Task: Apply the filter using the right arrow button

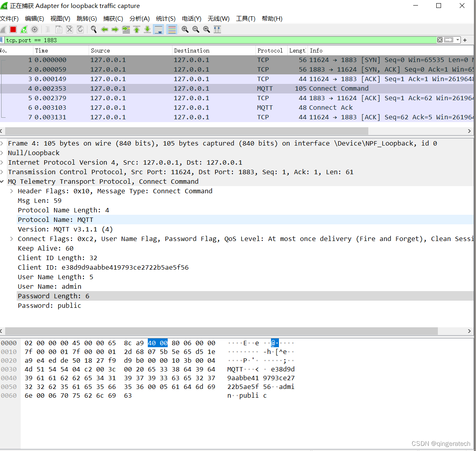Action: 449,40
